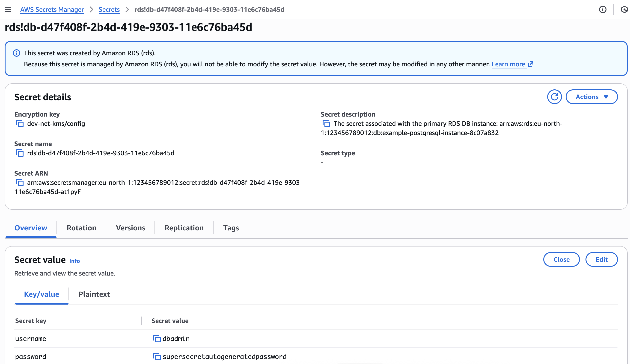Copy the dbadmin username value

tap(157, 339)
